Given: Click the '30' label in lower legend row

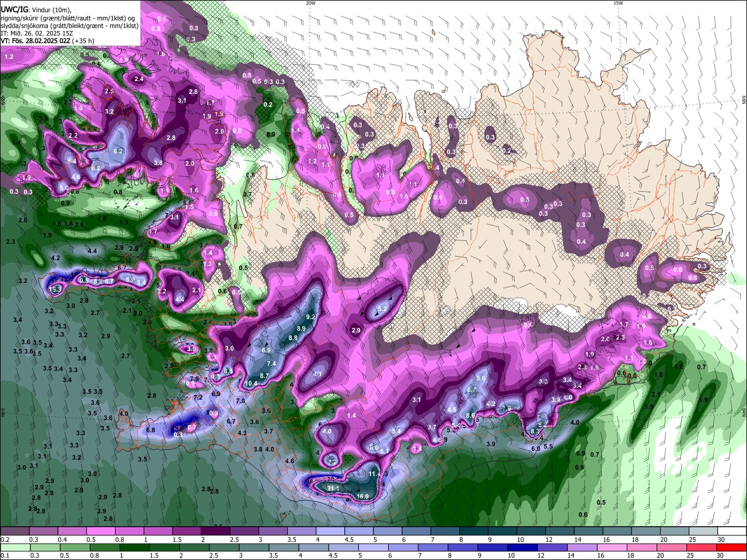Looking at the screenshot, I should pos(721,556).
